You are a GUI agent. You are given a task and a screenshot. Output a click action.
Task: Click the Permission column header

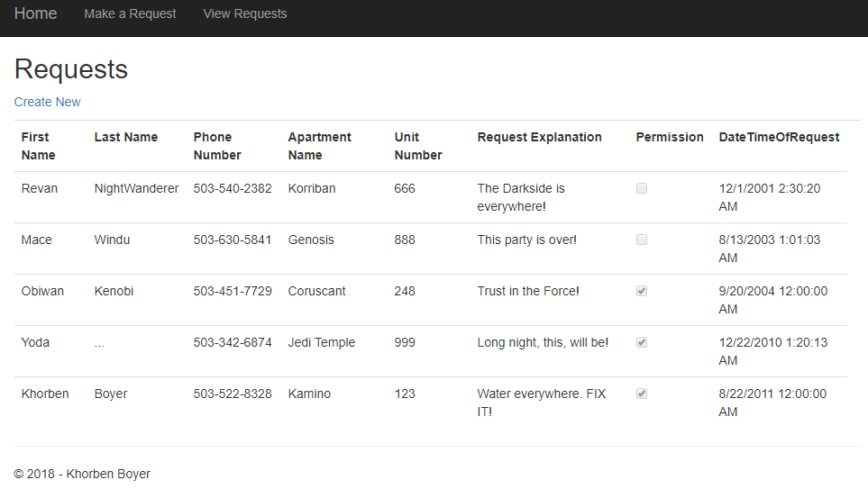tap(669, 137)
